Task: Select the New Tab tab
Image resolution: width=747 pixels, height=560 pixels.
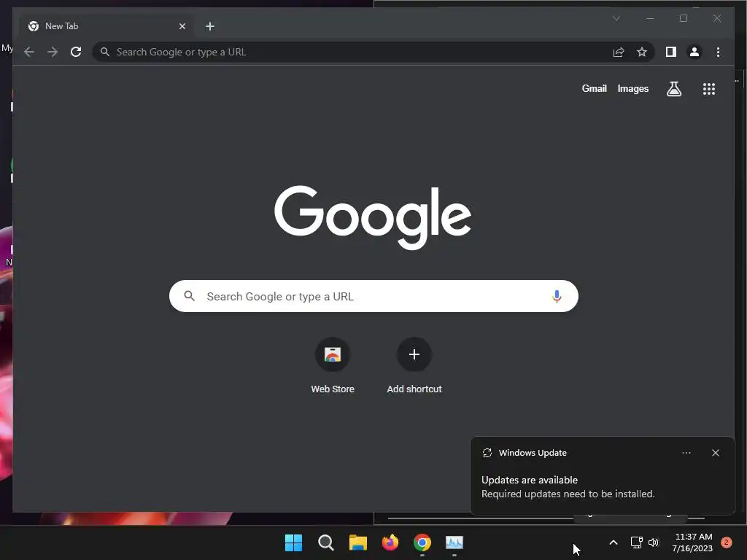Action: click(x=107, y=26)
